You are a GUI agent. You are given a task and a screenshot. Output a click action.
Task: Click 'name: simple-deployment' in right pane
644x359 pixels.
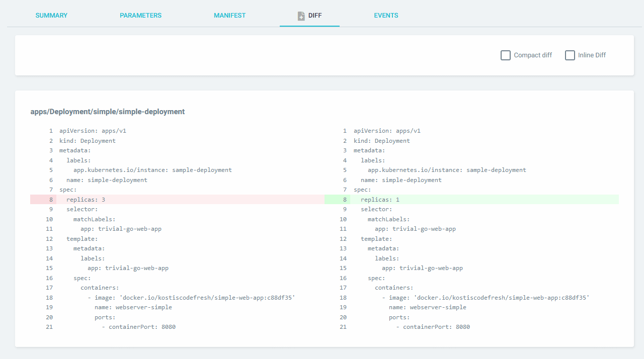tap(401, 180)
